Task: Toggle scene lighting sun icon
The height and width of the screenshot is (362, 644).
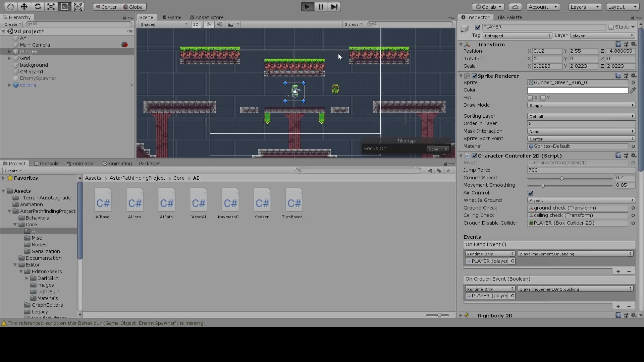Action: tap(209, 24)
